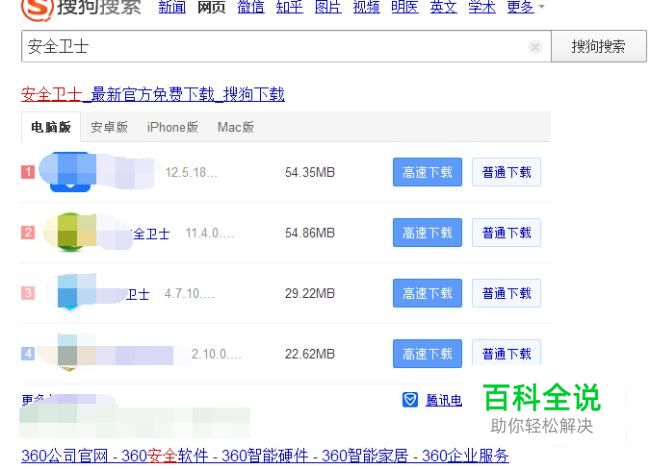Open the 英文 search category
The width and height of the screenshot is (650, 469).
[444, 7]
